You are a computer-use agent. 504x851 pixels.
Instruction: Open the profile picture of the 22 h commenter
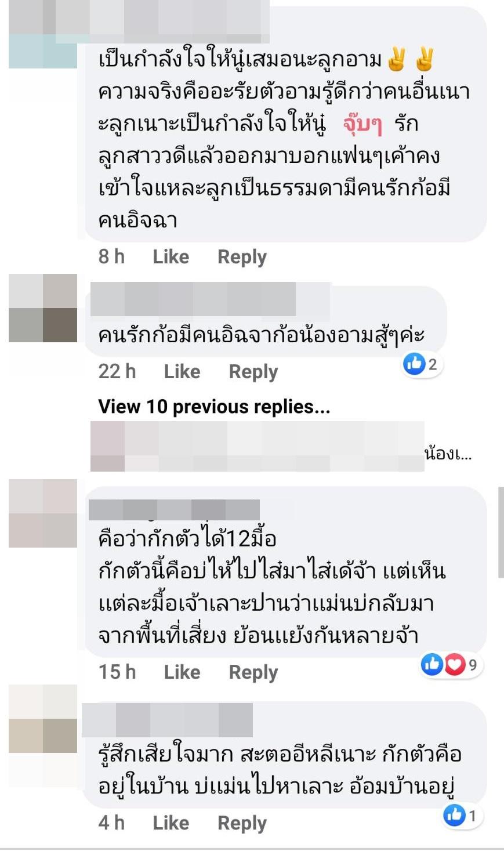pos(43,308)
